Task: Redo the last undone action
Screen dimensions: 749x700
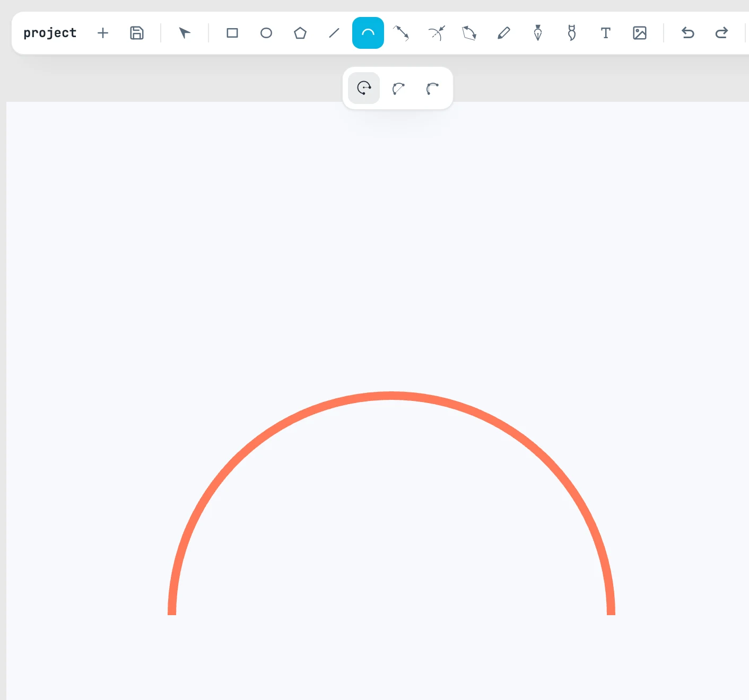Action: (722, 33)
